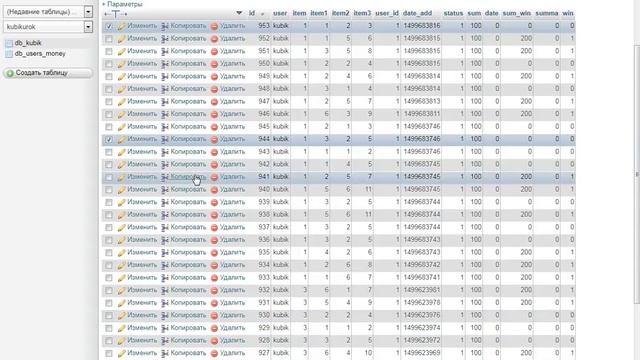Viewport: 640px width, 360px height.
Task: Click date_add value 1499623969 in row 927
Action: (x=422, y=353)
